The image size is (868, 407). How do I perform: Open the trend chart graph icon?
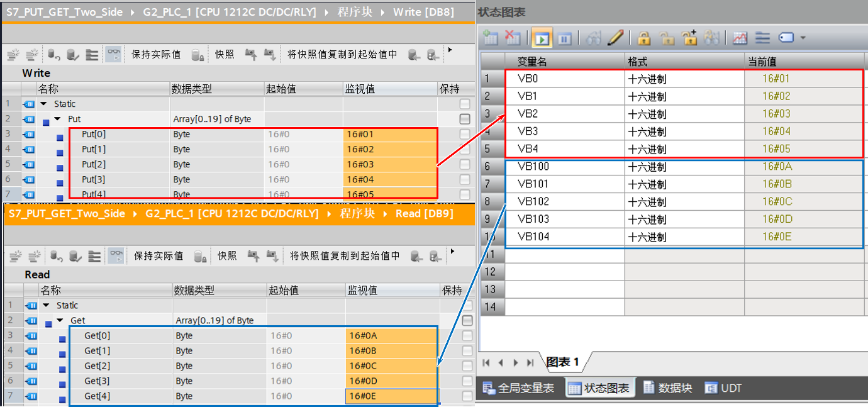click(x=740, y=38)
